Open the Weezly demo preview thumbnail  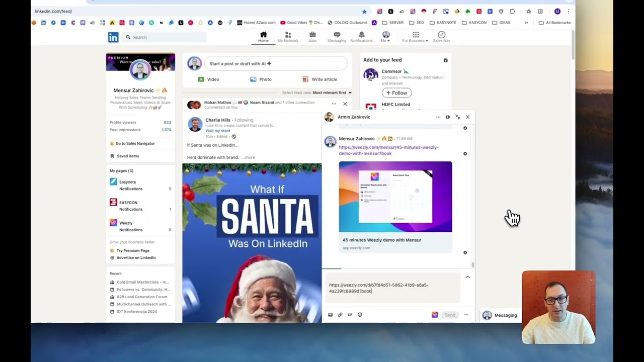395,197
